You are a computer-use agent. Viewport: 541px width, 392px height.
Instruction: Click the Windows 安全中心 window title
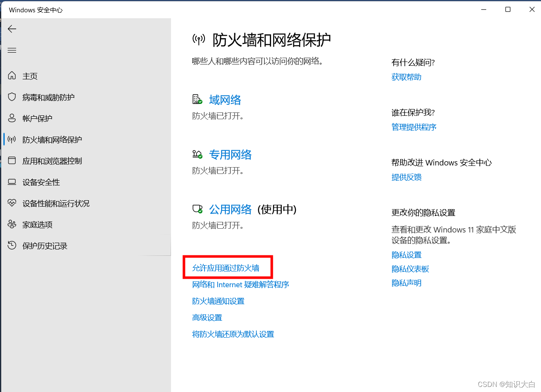(x=36, y=10)
